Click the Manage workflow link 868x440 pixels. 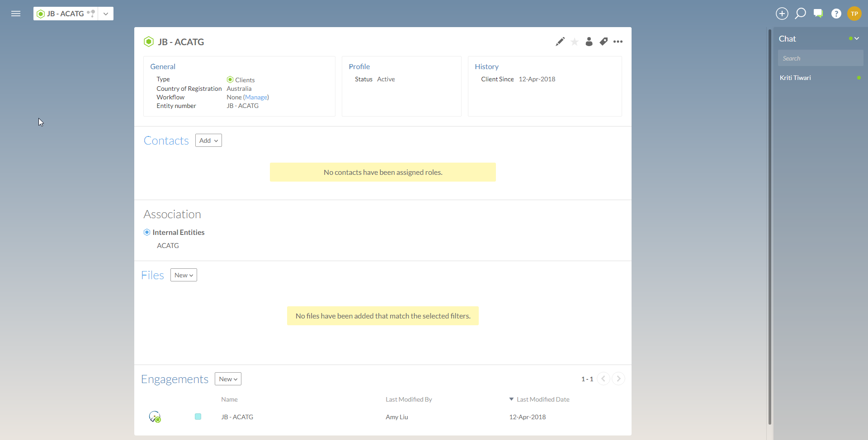point(256,97)
